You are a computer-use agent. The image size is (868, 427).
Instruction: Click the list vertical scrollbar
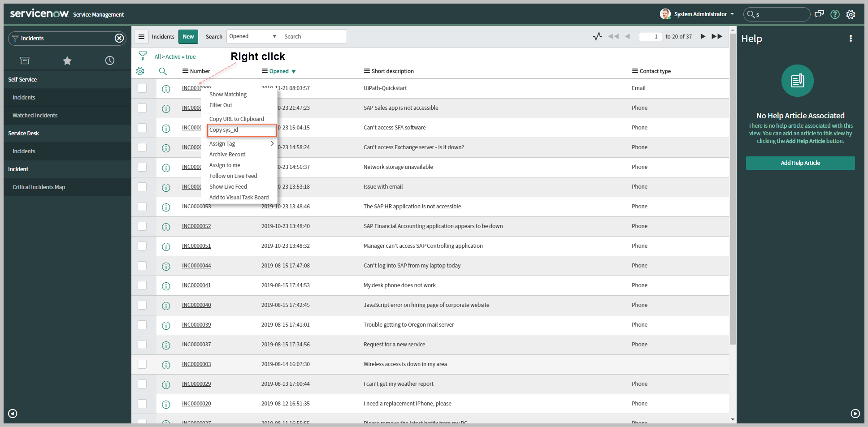click(733, 188)
